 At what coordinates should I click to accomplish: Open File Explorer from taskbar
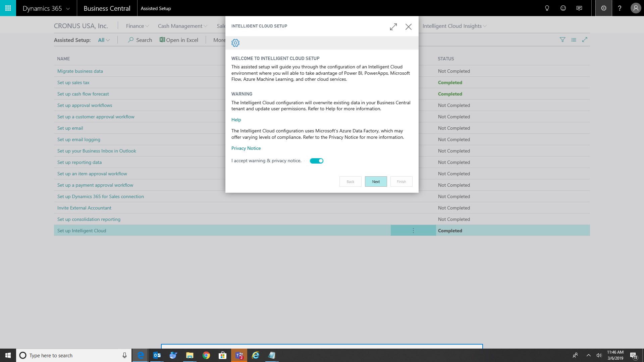pyautogui.click(x=190, y=355)
